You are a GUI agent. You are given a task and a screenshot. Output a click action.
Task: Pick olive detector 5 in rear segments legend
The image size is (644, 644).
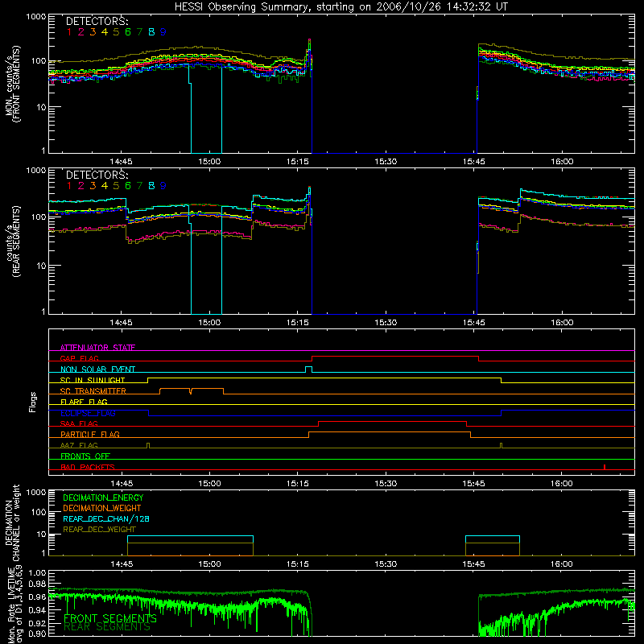point(116,186)
